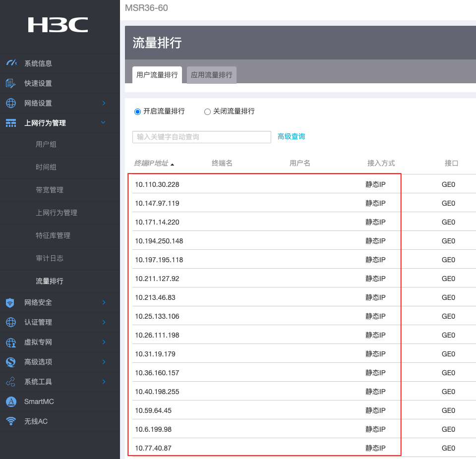476x459 pixels.
Task: Open 特征库管理 submenu item
Action: click(x=53, y=235)
